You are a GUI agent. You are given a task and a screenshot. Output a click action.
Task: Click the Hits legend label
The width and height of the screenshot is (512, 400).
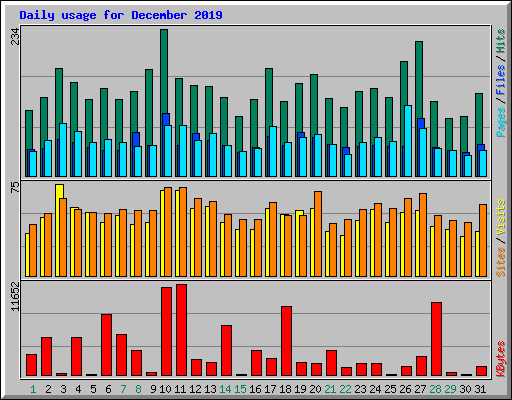pos(501,41)
